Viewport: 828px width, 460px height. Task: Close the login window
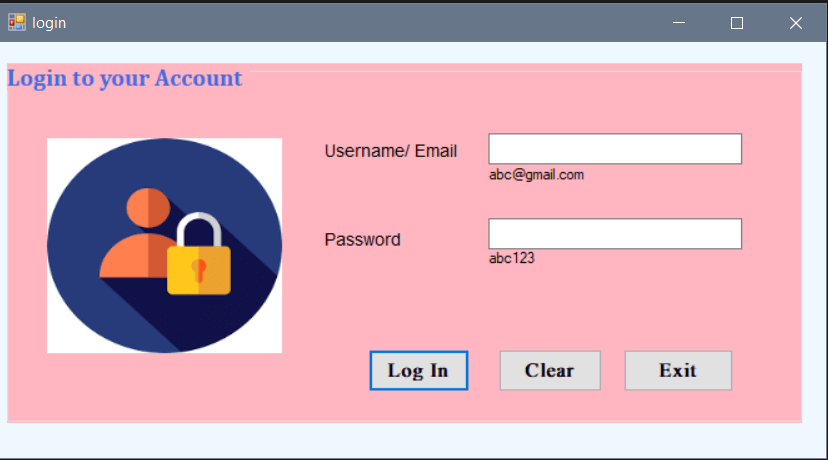[796, 23]
